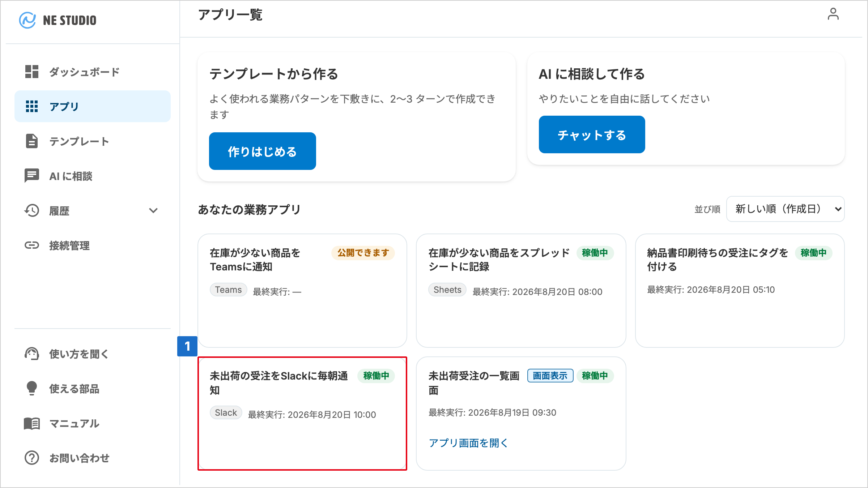Click the テンプレートから作る heading

click(x=274, y=74)
